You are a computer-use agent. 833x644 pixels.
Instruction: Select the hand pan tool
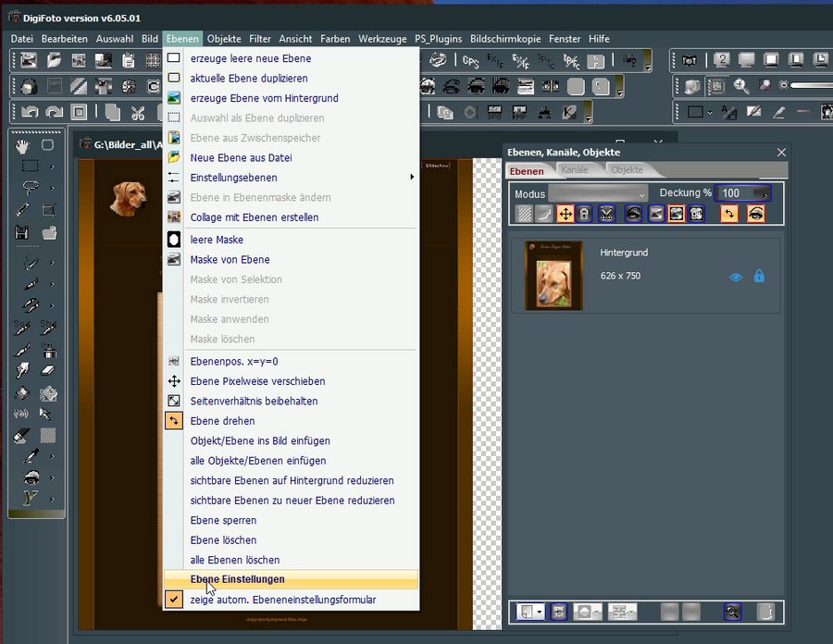click(x=23, y=145)
